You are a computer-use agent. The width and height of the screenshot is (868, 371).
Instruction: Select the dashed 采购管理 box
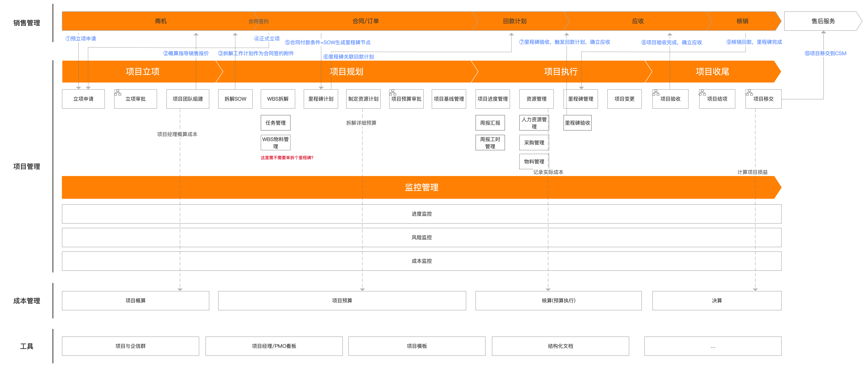coord(534,143)
